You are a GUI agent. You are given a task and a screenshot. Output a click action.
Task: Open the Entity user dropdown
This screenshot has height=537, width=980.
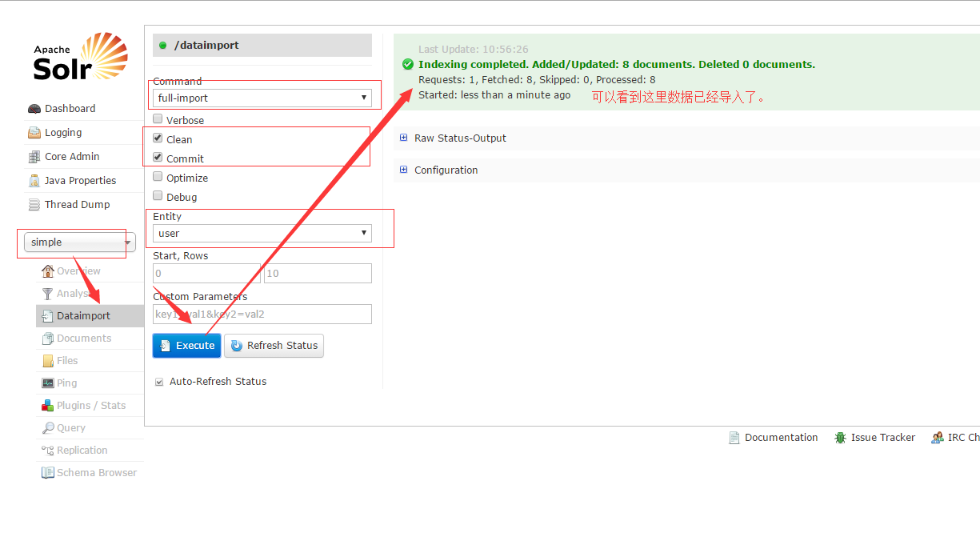point(262,233)
